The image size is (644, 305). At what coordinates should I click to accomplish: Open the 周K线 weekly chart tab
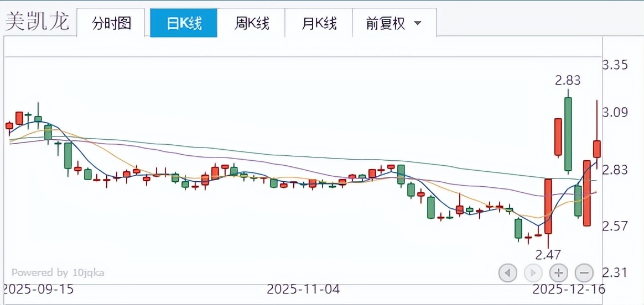pos(251,23)
